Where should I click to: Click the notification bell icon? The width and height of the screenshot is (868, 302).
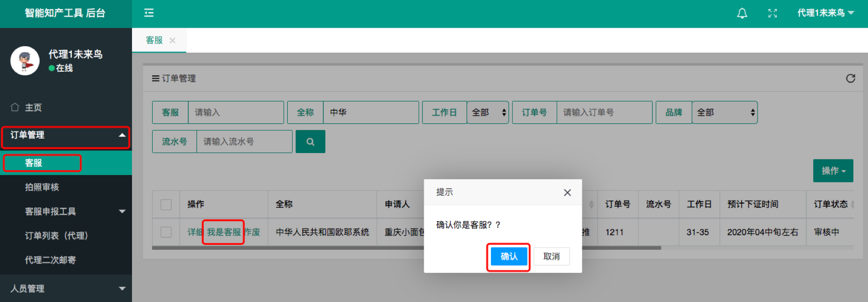pyautogui.click(x=741, y=14)
